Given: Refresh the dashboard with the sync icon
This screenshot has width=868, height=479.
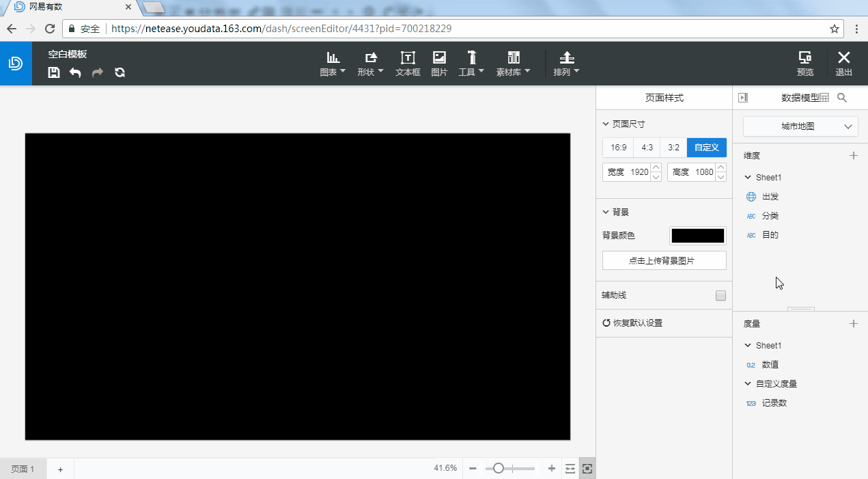Looking at the screenshot, I should (120, 72).
